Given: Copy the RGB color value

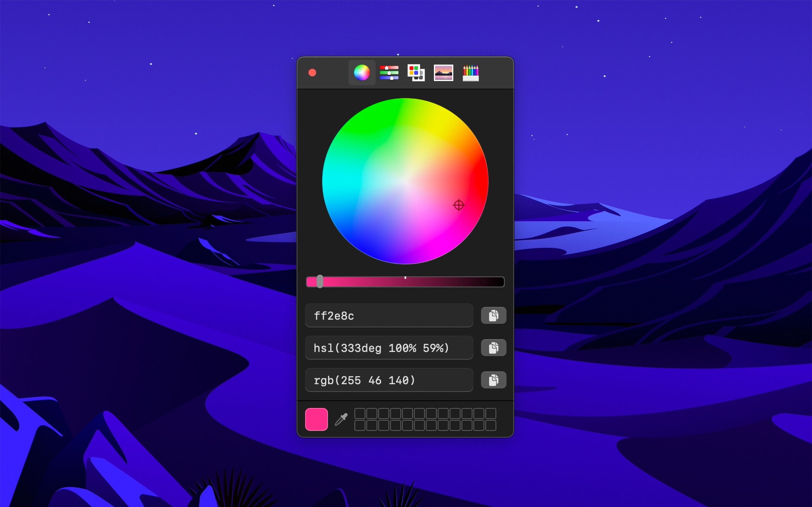Looking at the screenshot, I should (x=493, y=380).
